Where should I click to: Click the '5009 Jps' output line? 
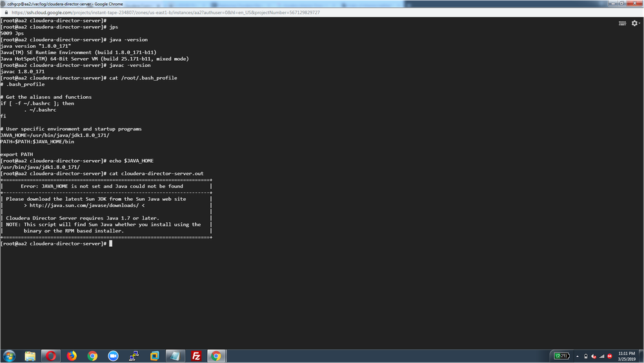pyautogui.click(x=12, y=34)
